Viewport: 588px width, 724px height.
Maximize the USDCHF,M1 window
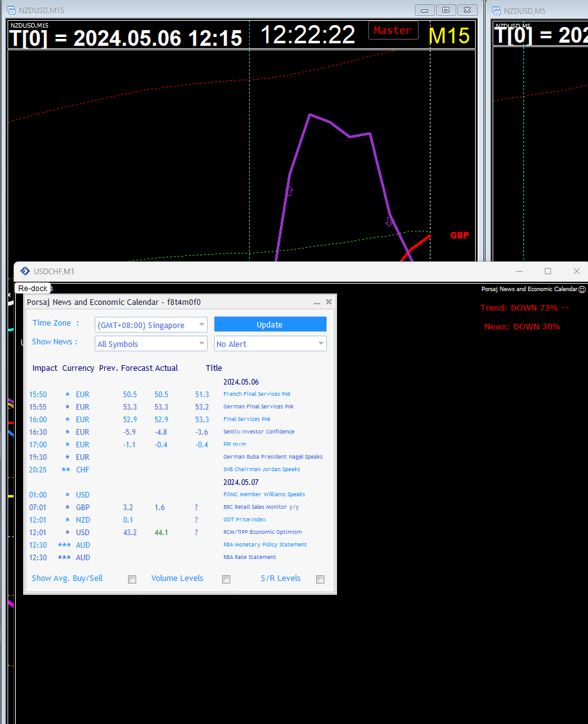548,271
